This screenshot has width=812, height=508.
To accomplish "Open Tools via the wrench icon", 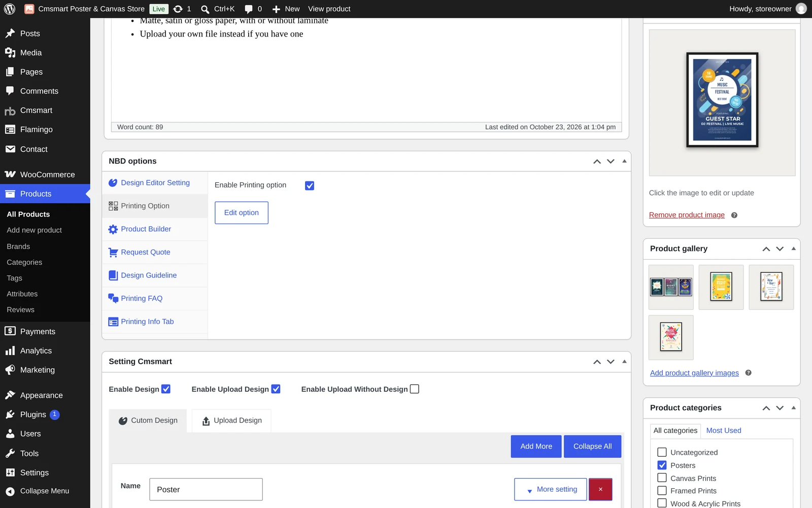I will [x=10, y=453].
